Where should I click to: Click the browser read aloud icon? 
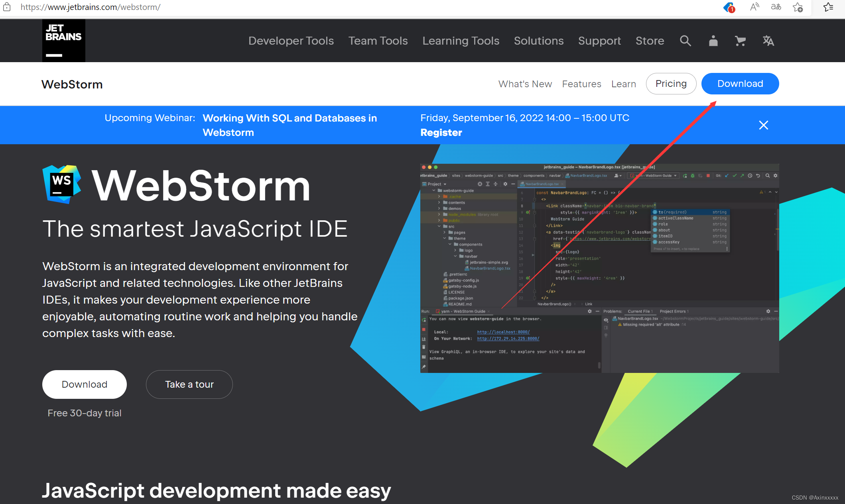[x=754, y=7]
